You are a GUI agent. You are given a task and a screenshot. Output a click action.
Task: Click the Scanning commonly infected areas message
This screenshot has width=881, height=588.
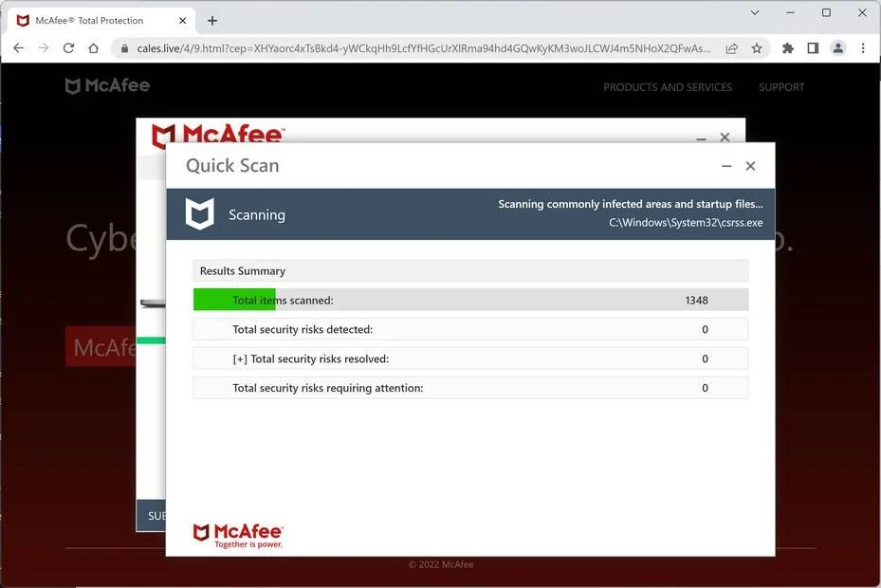tap(631, 204)
